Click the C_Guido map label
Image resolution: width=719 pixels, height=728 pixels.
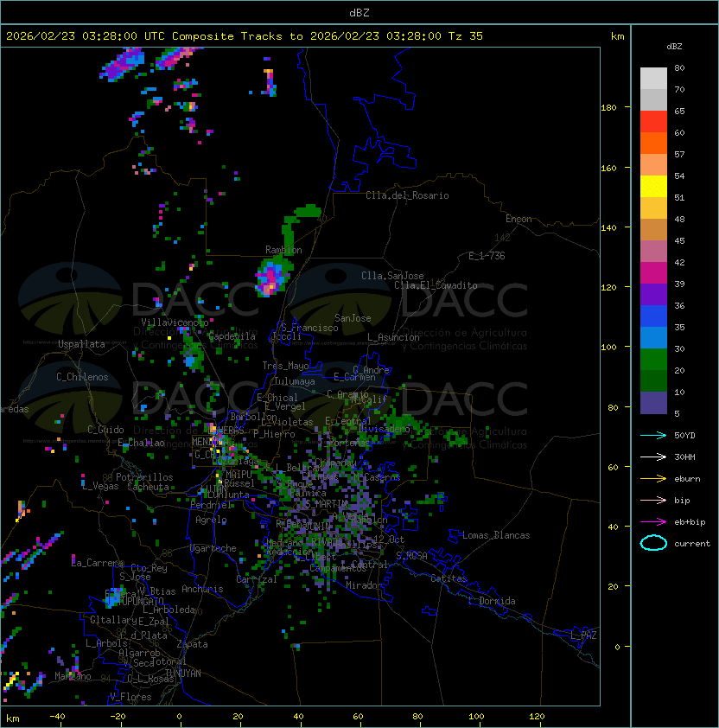(x=105, y=430)
